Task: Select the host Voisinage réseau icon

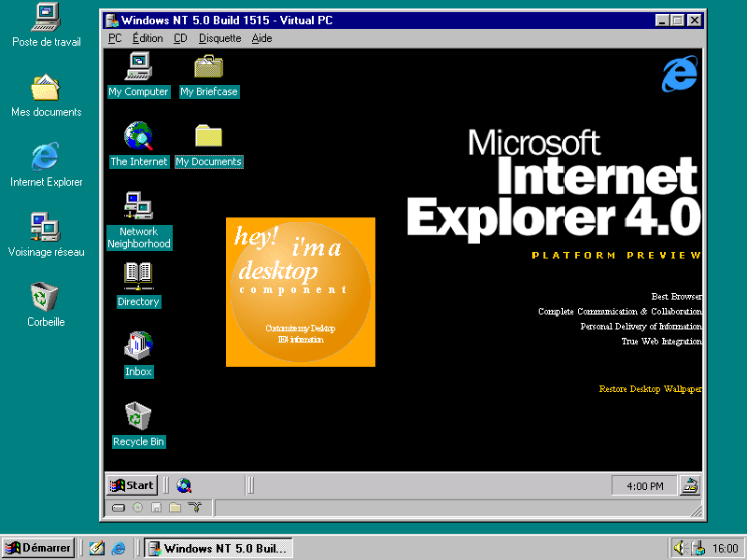Action: [x=46, y=227]
